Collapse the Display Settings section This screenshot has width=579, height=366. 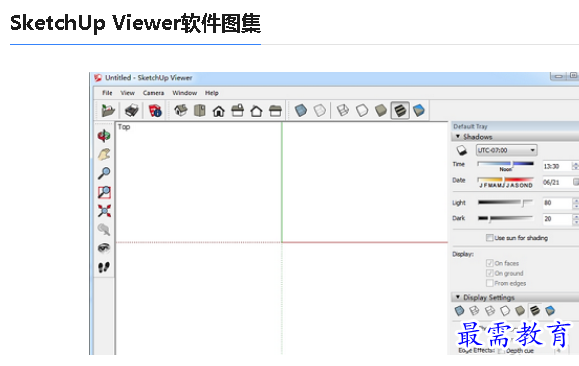point(458,297)
